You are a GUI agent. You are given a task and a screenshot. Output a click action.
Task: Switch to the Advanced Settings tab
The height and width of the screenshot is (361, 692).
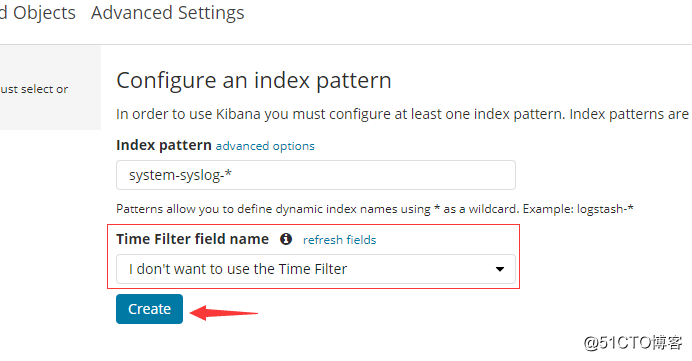[167, 13]
